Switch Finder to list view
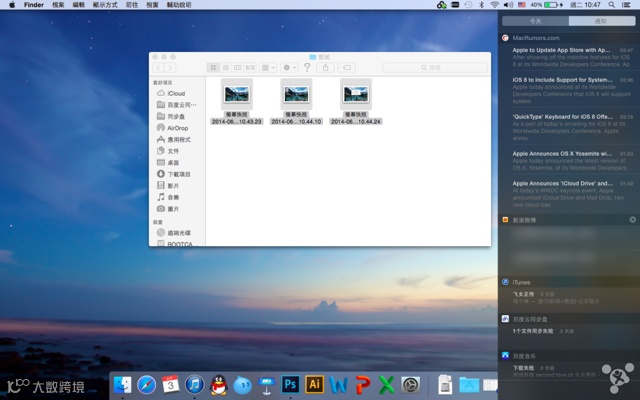 tap(225, 67)
